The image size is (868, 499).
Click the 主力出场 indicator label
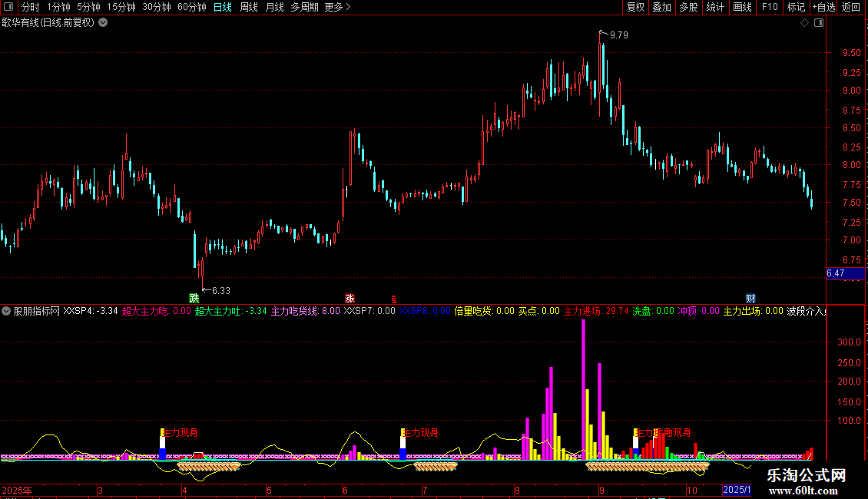coord(754,312)
